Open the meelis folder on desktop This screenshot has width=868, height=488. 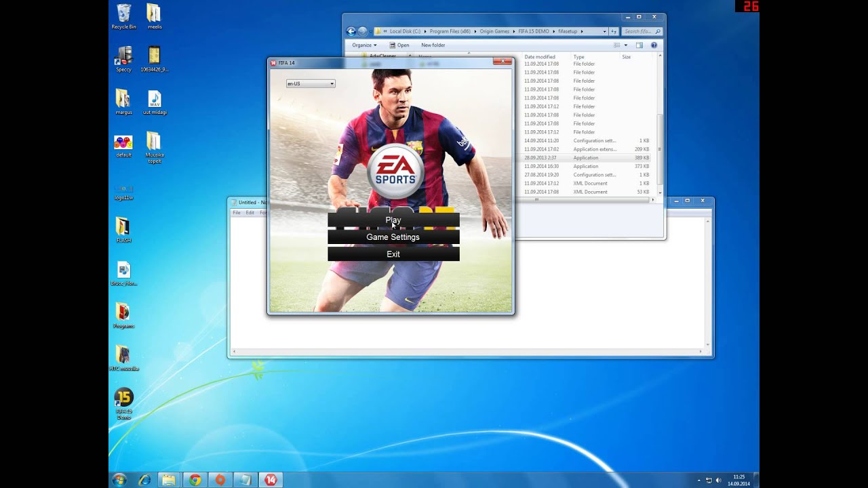pos(155,17)
